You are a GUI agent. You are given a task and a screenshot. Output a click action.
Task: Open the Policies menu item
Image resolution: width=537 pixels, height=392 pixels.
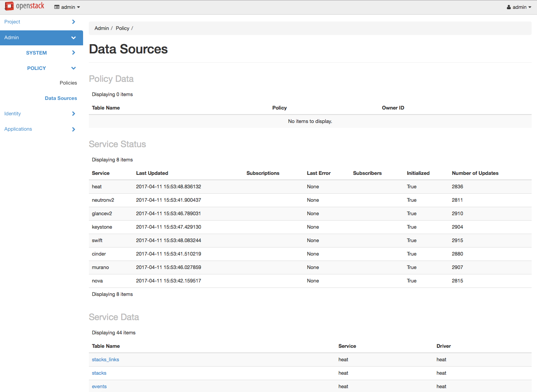[x=68, y=83]
